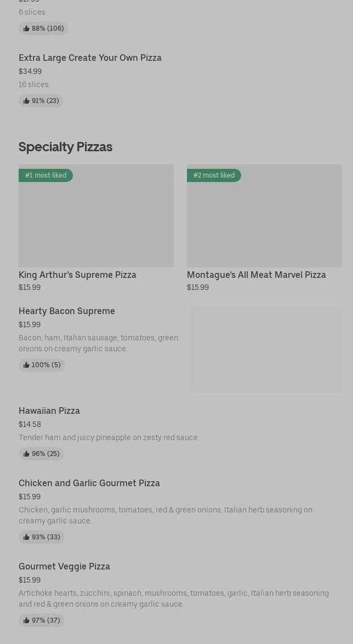This screenshot has width=353, height=644.
Task: Click thumbs-up icon on Extra Large pizza rating
Action: click(x=26, y=101)
